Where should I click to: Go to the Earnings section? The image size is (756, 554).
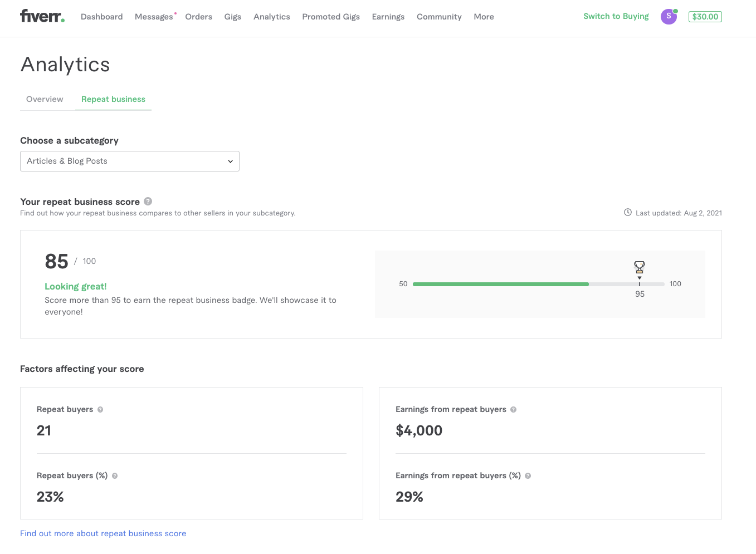[x=388, y=17]
